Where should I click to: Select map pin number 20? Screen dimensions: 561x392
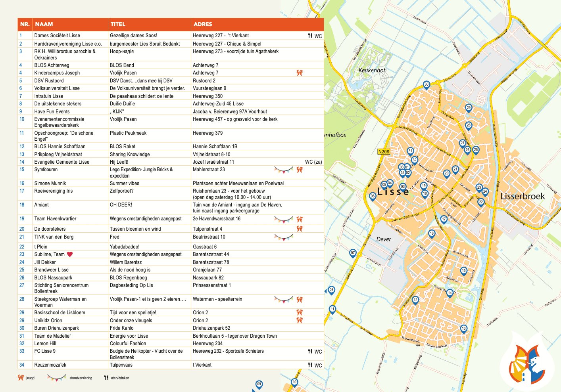(x=447, y=174)
